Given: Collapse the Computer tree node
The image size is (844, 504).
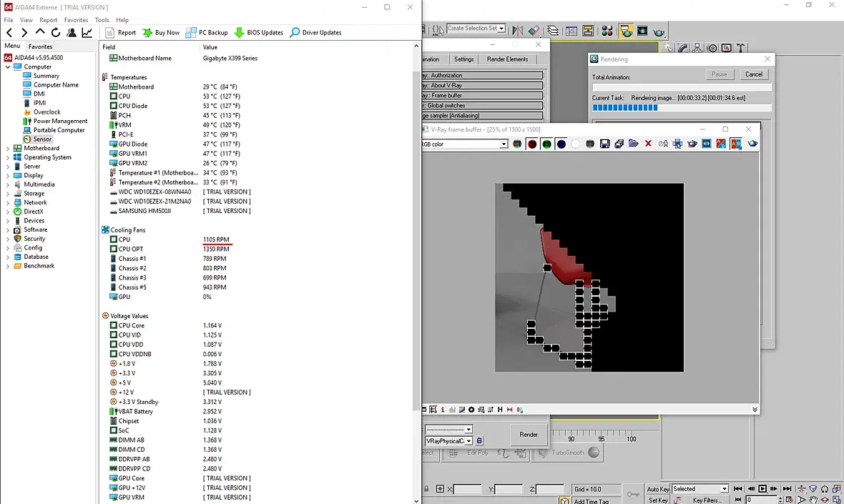Looking at the screenshot, I should click(x=8, y=67).
